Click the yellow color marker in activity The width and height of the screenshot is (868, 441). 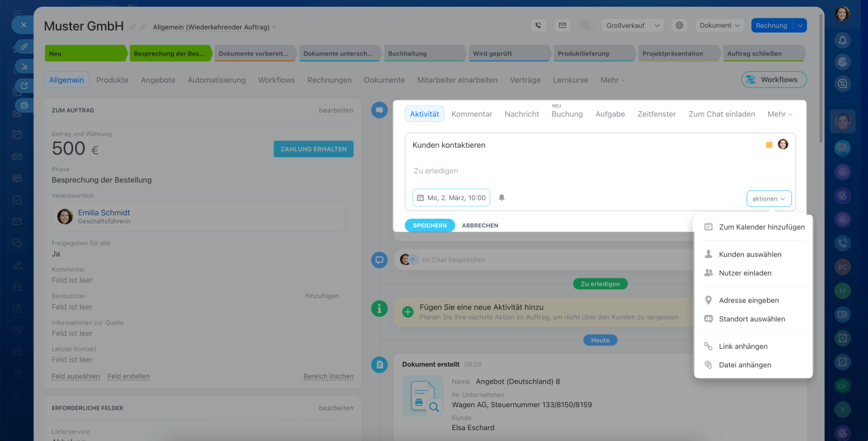(769, 145)
